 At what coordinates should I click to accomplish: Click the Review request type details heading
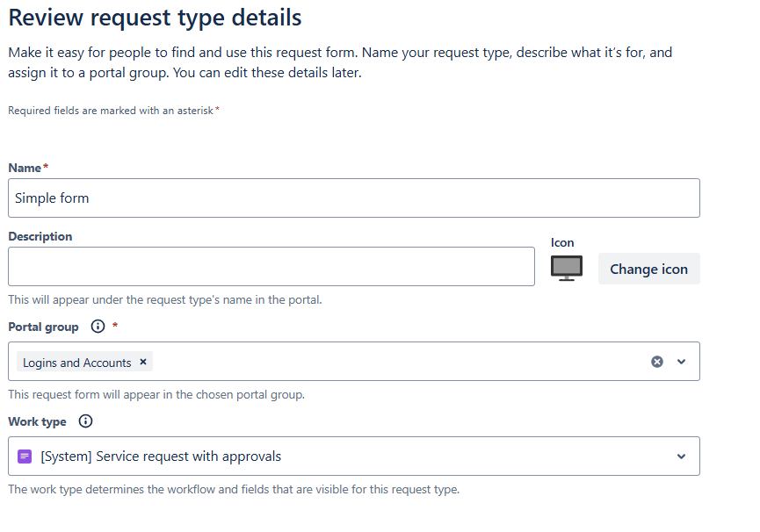click(156, 18)
